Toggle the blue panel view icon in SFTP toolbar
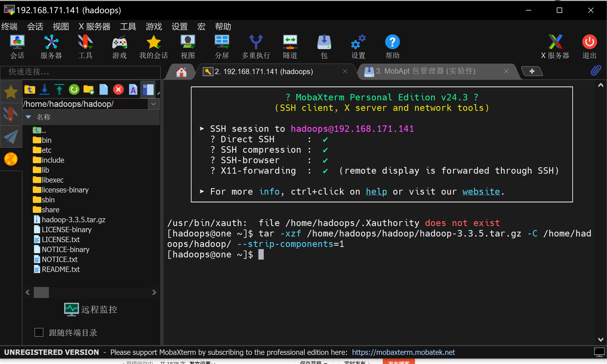Screen dimensions: 607x364 click(x=148, y=89)
